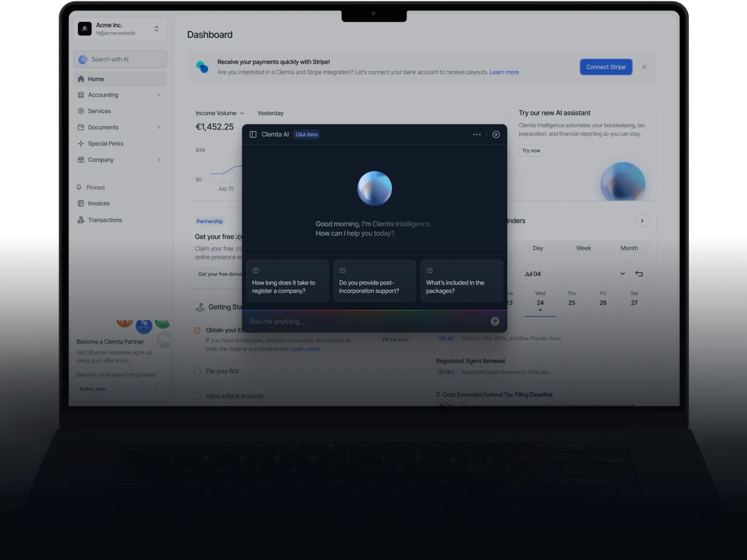747x560 pixels.
Task: Open the Jul 04 date dropdown
Action: point(574,274)
